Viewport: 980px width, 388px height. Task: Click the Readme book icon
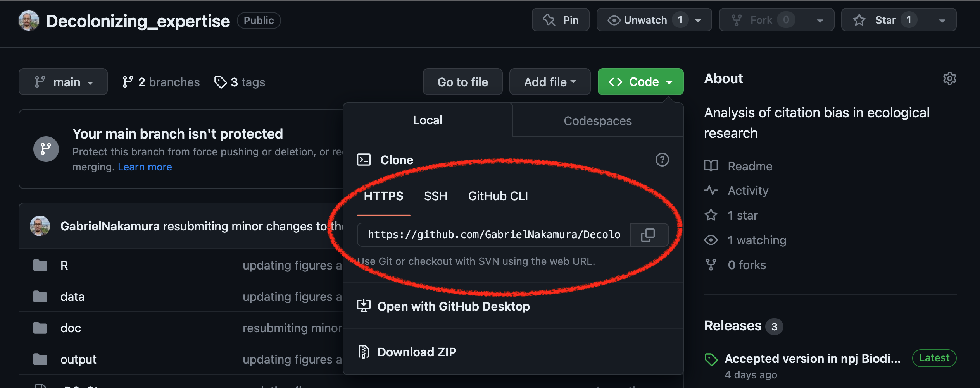[711, 166]
